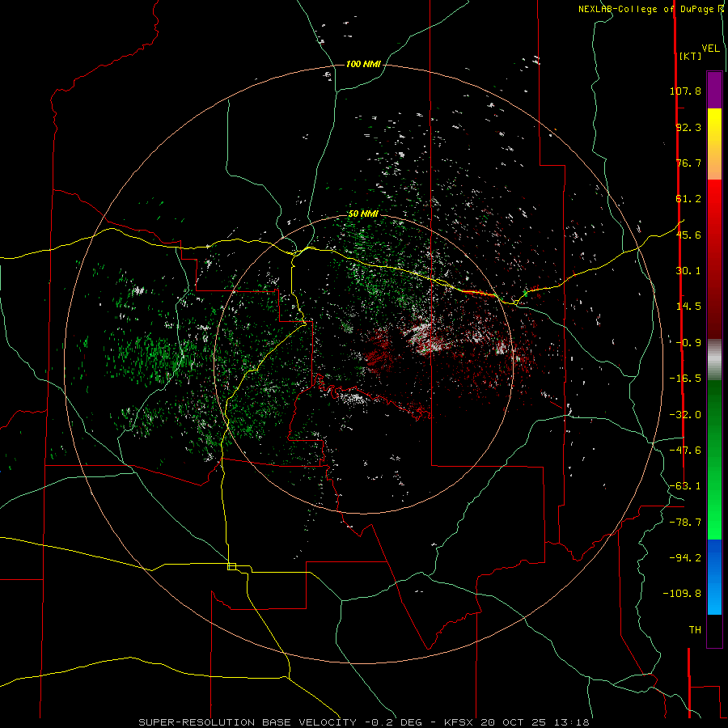Select the -109.8 legend value
Screen dimensions: 728x728
coord(682,594)
